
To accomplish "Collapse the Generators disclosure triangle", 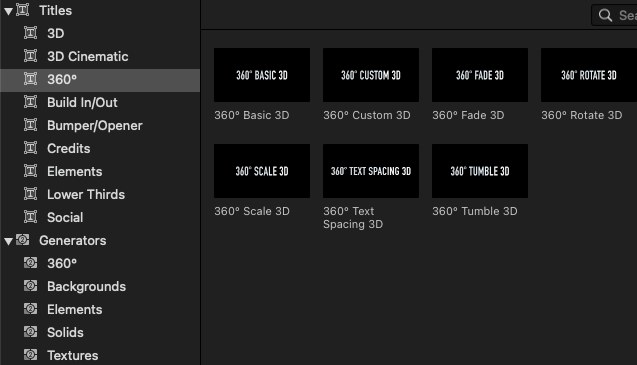I will tap(8, 241).
